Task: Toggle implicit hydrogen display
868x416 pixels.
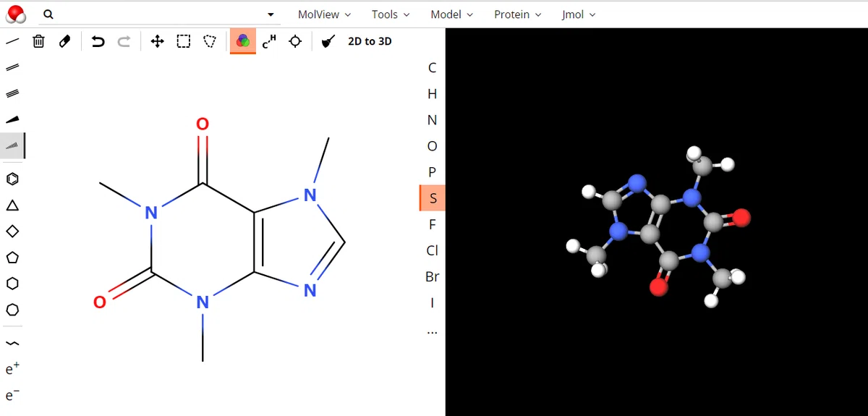Action: click(x=269, y=41)
